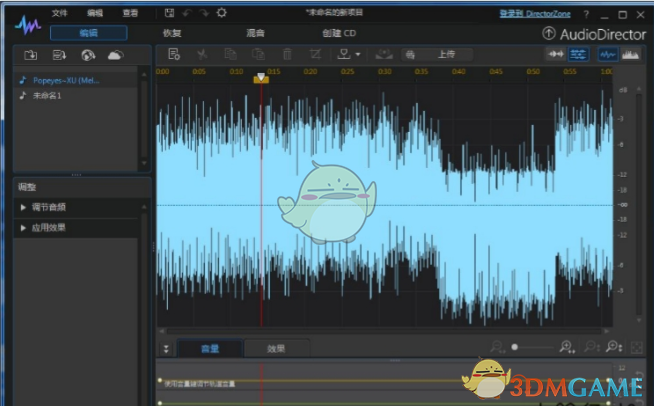Select the 效果 tab below waveform
Image resolution: width=654 pixels, height=406 pixels.
[276, 348]
